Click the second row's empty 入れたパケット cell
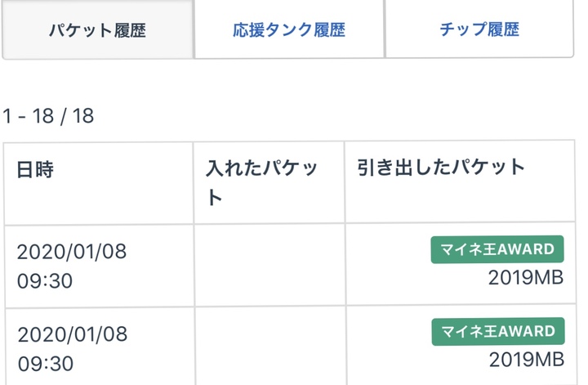The image size is (588, 385). point(269,347)
